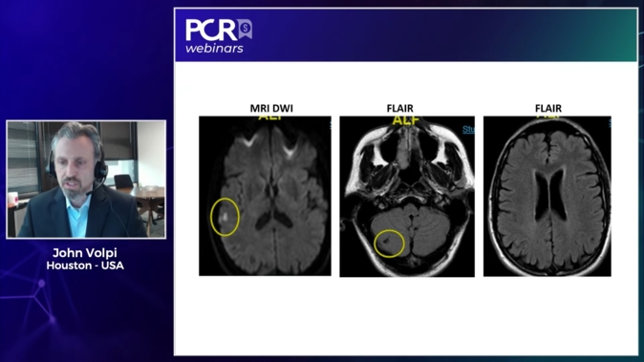The image size is (644, 362).
Task: Open the rightmost FLAIR ventricles scan image
Action: pyautogui.click(x=547, y=196)
